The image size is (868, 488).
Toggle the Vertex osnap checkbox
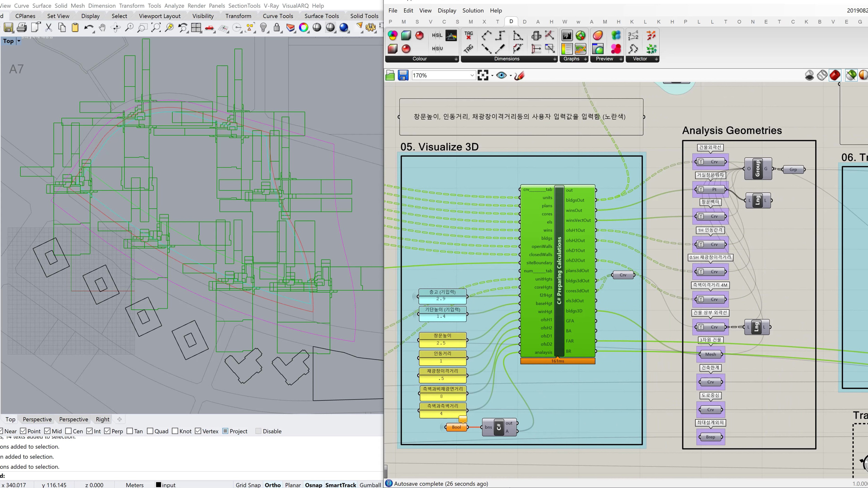click(x=198, y=431)
